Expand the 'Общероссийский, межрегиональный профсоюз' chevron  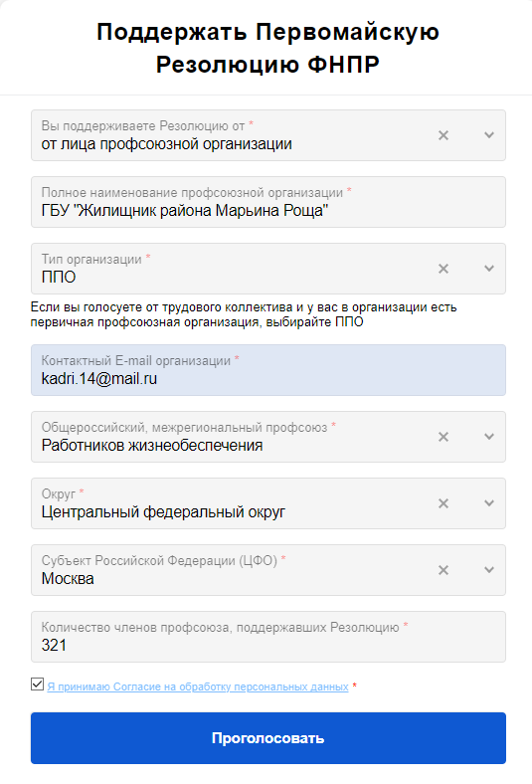[489, 437]
